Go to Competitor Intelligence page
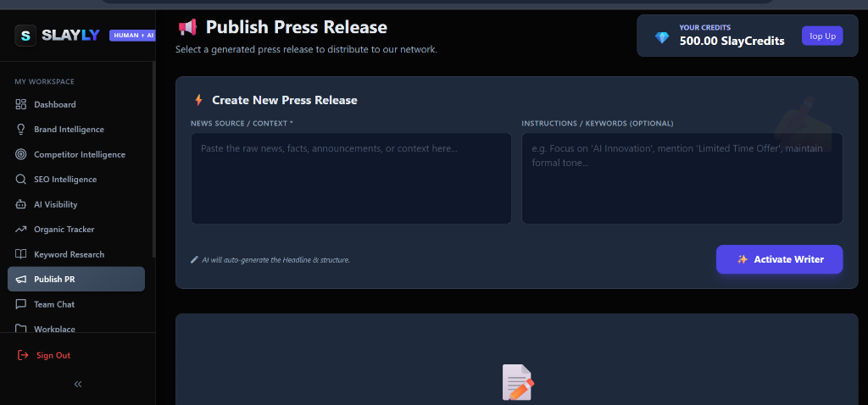Screen dimensions: 868x405 click(x=79, y=155)
